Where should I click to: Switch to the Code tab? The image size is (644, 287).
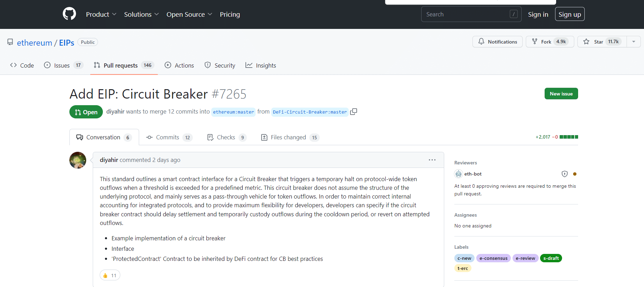coord(22,65)
